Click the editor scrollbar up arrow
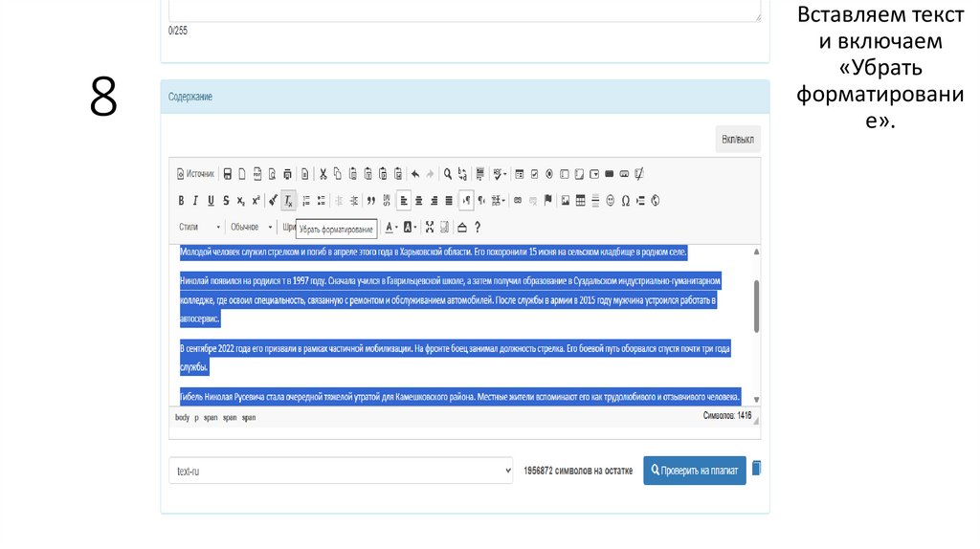 click(756, 252)
